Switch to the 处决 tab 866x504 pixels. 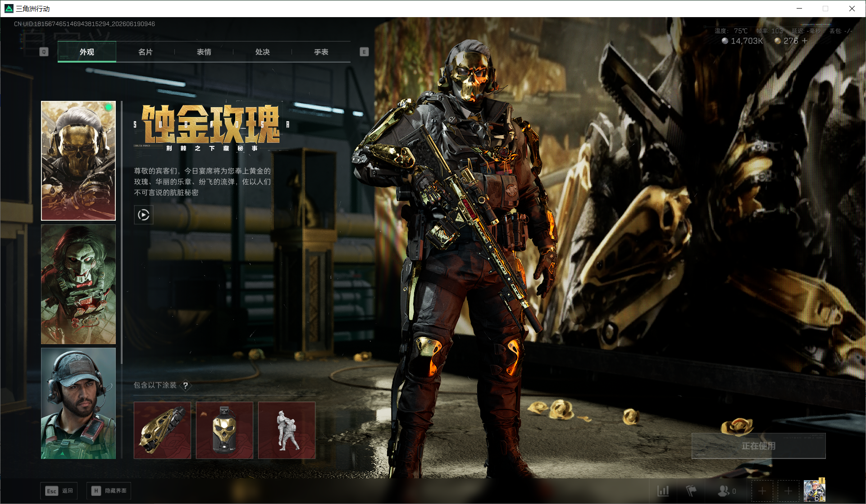tap(263, 52)
